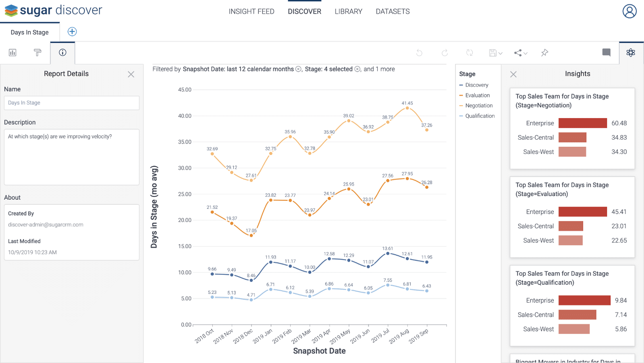Viewport: 644px width, 363px height.
Task: Click the 'Stage: 4 selected' filter
Action: click(x=329, y=69)
